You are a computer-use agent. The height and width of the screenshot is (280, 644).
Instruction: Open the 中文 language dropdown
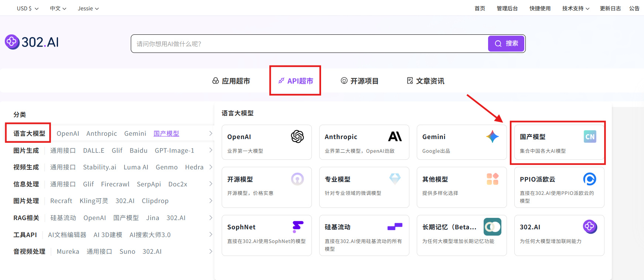(x=58, y=9)
